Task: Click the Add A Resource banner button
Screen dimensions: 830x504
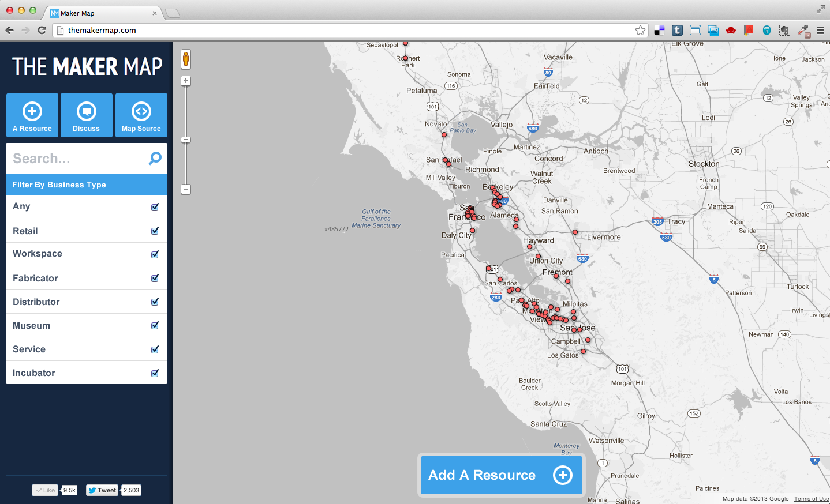Action: point(502,475)
